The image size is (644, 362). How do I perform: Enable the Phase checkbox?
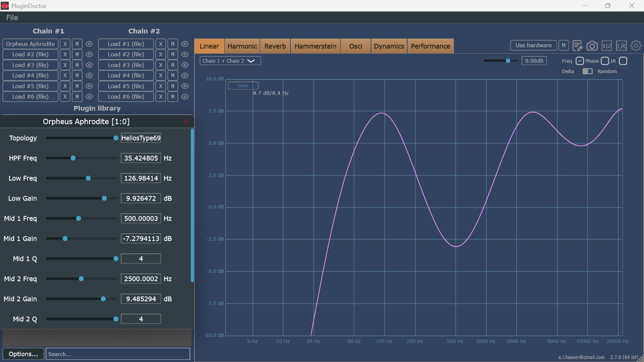click(x=605, y=61)
